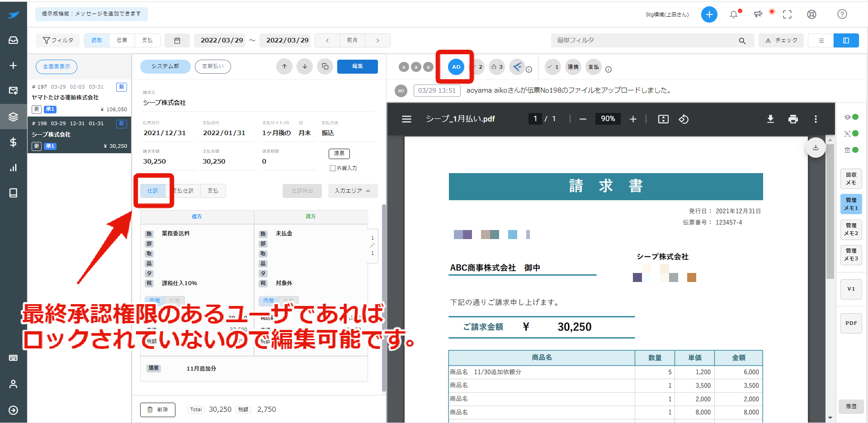Open the PDF viewer hamburger menu
The width and height of the screenshot is (868, 423).
pyautogui.click(x=406, y=119)
